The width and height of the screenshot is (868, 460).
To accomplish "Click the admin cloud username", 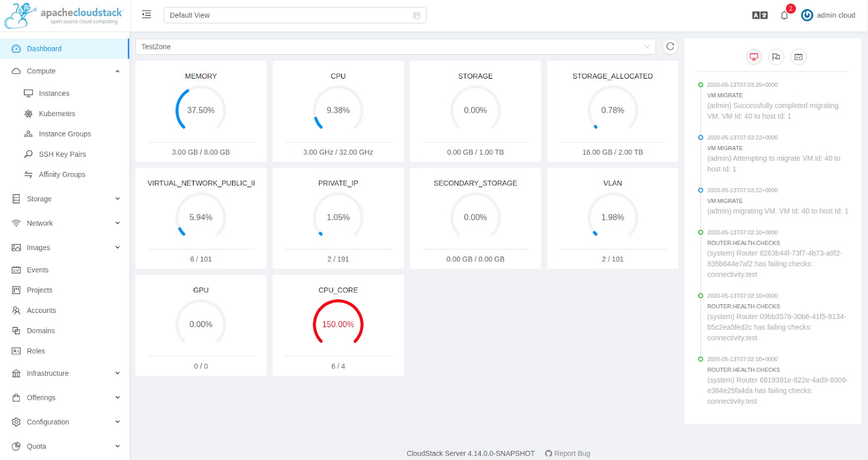I will pos(836,15).
